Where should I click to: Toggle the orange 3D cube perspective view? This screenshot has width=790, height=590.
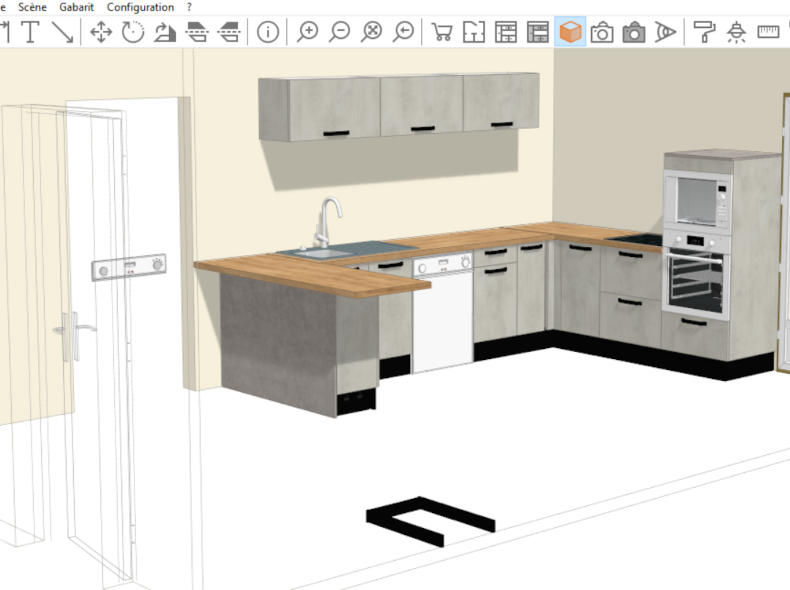pos(570,32)
